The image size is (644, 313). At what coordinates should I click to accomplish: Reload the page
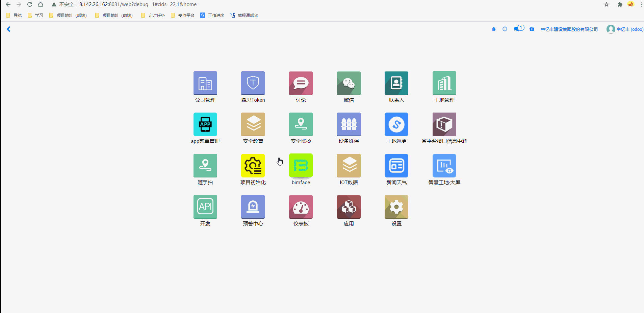[x=30, y=4]
